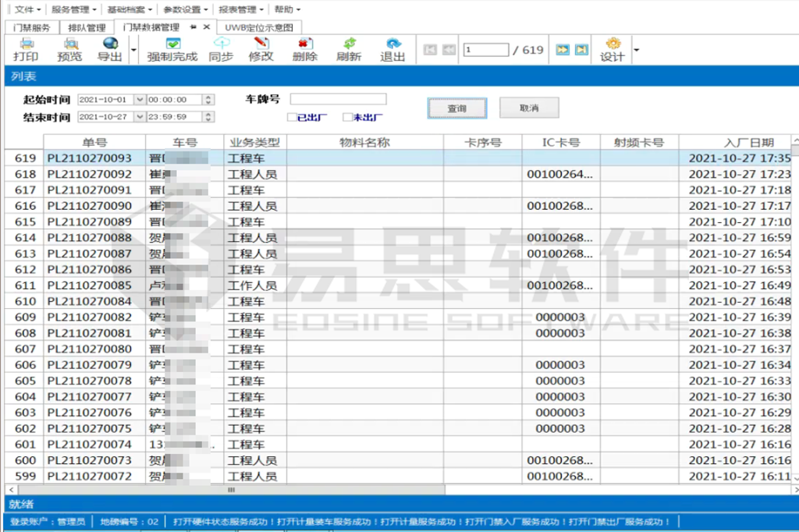This screenshot has height=532, width=799.
Task: Click the 同步 (Sync) toolbar icon
Action: tap(221, 51)
